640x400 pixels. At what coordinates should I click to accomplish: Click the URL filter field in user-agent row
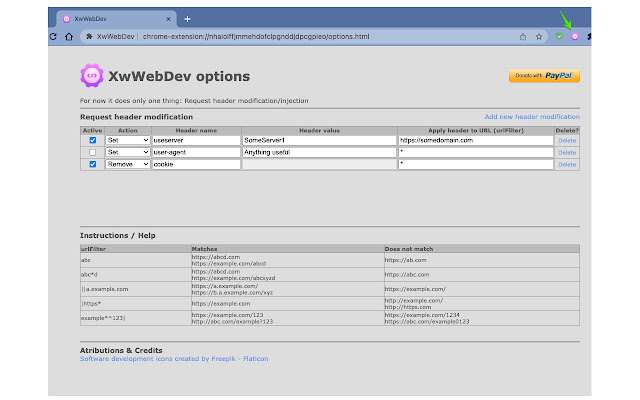[x=476, y=152]
